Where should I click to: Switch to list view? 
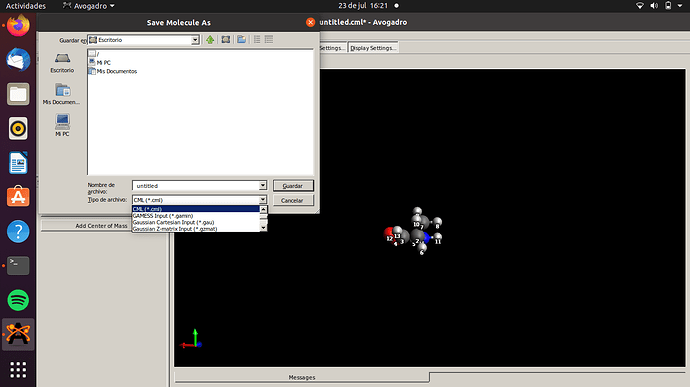tap(257, 40)
